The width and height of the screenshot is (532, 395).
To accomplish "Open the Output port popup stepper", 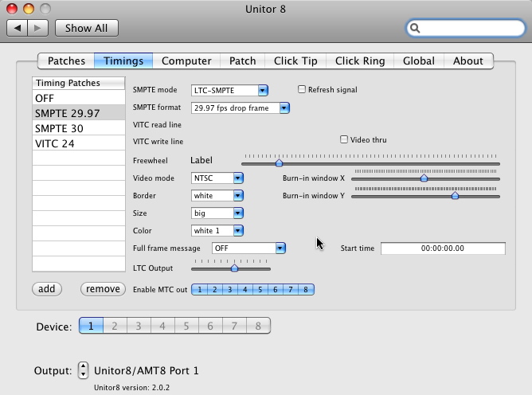I will (83, 370).
